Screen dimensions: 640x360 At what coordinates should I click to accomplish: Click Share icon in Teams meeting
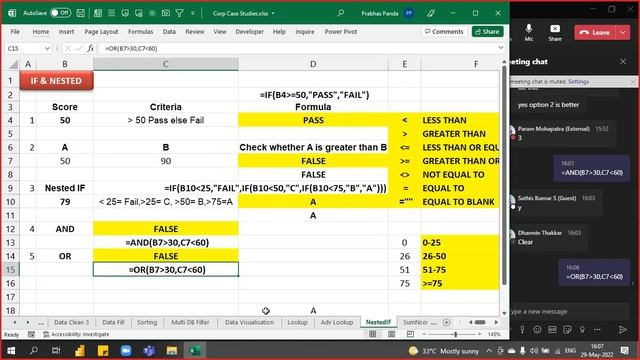555,32
